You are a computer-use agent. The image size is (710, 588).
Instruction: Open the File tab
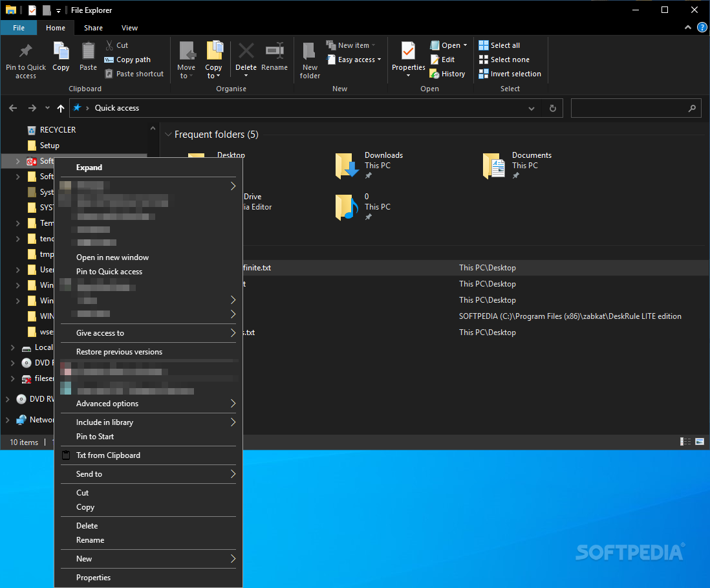coord(19,28)
